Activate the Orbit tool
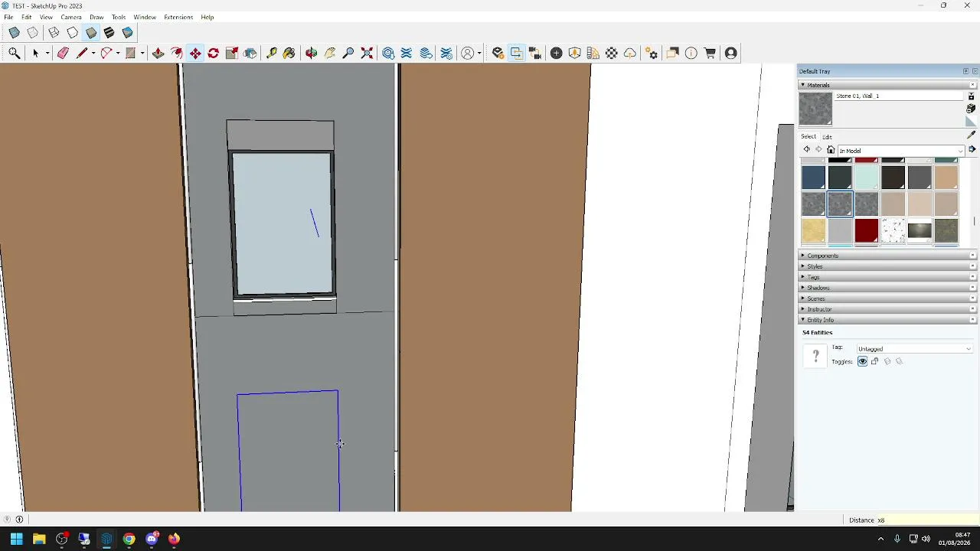 pyautogui.click(x=312, y=53)
